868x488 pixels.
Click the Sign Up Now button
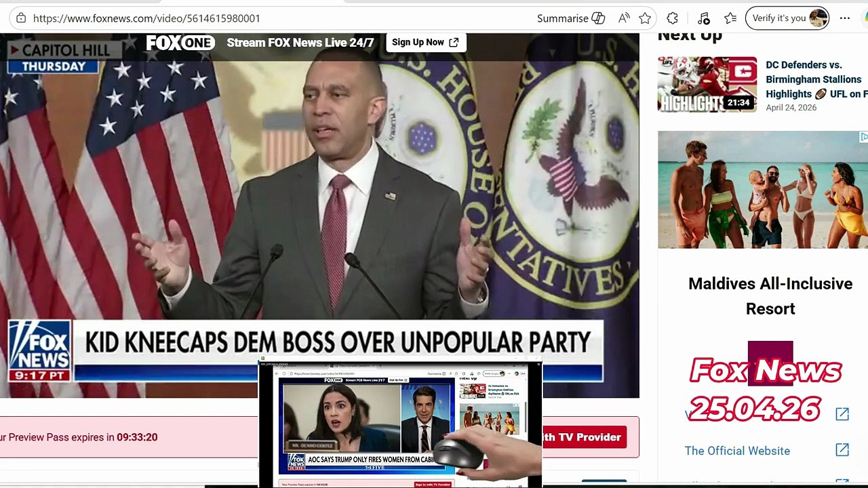coord(425,42)
